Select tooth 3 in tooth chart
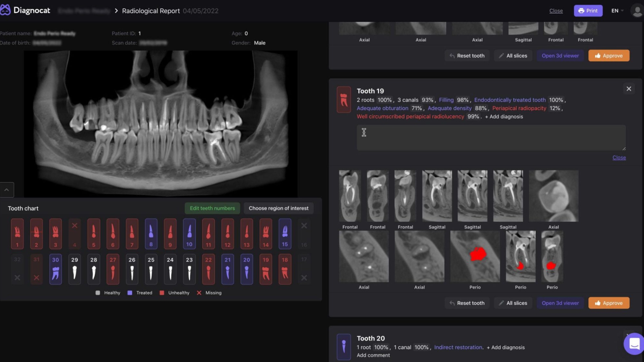 tap(55, 234)
